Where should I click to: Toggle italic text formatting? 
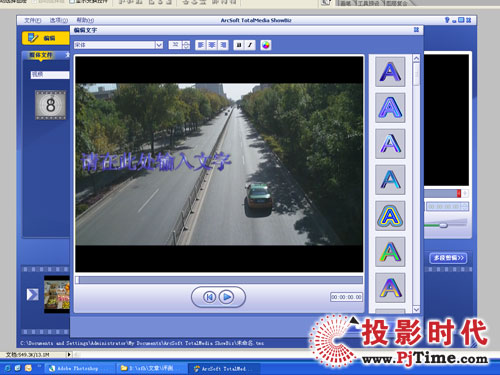coord(250,45)
